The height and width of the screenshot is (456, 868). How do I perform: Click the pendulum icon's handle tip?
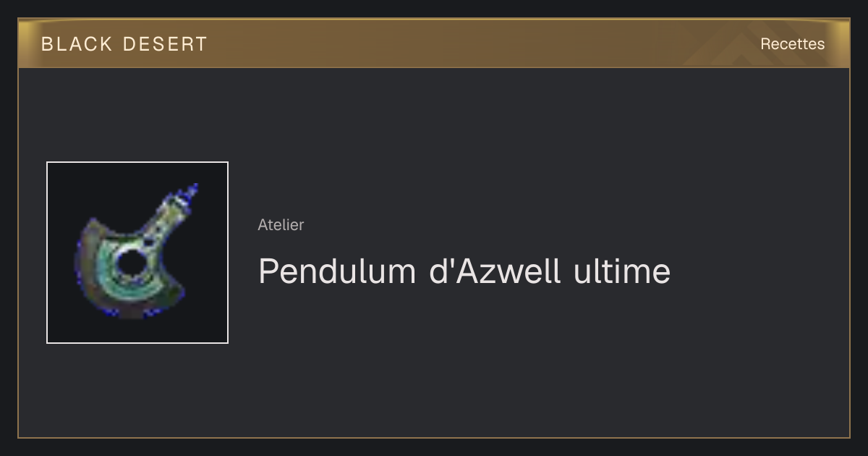pyautogui.click(x=191, y=193)
